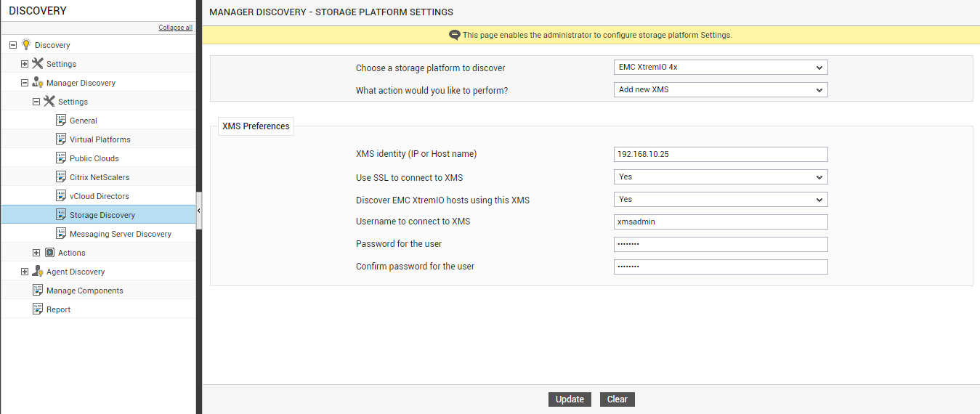Click the DISCOVERY panel heading
Viewport: 980px width, 414px height.
click(x=38, y=11)
